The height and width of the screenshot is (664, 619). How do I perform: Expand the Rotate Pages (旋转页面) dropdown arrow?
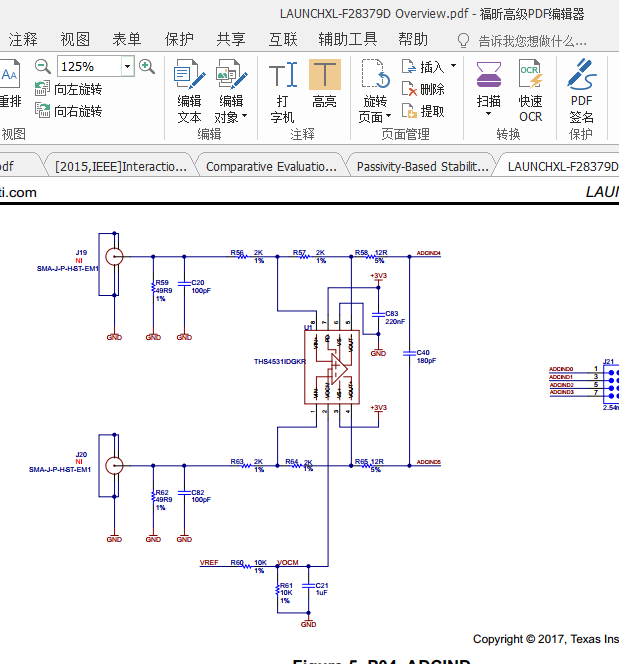388,116
